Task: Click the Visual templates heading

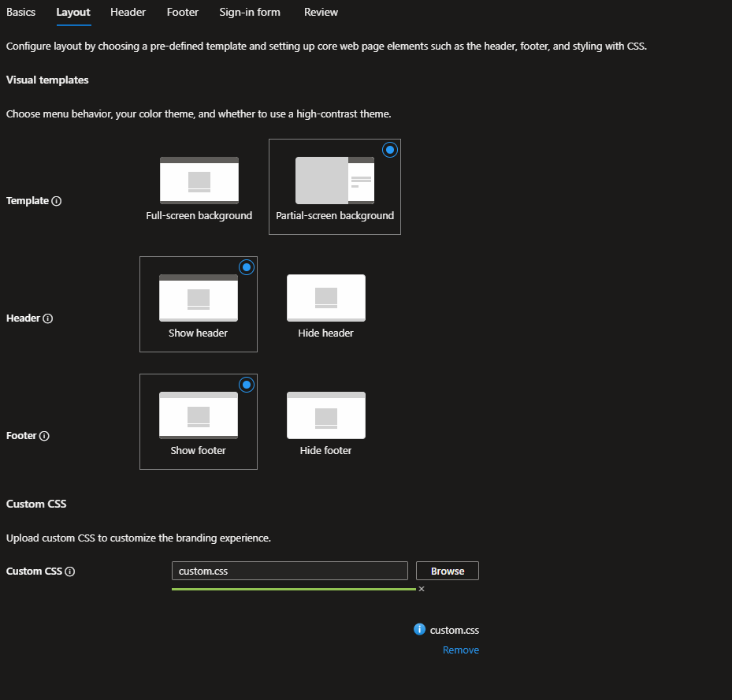Action: (x=47, y=80)
